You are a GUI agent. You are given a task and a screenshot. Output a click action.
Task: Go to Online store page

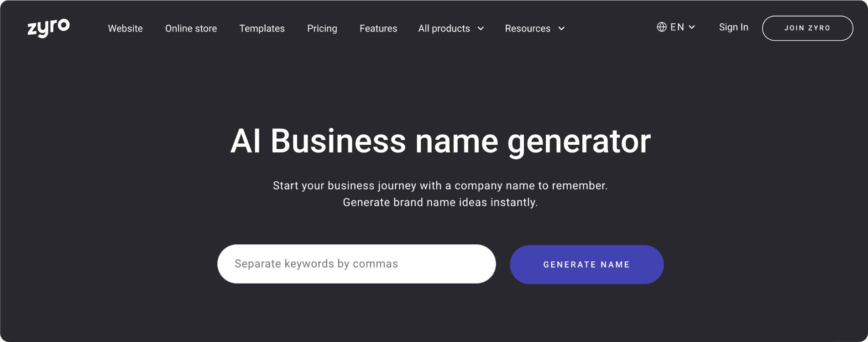click(191, 28)
